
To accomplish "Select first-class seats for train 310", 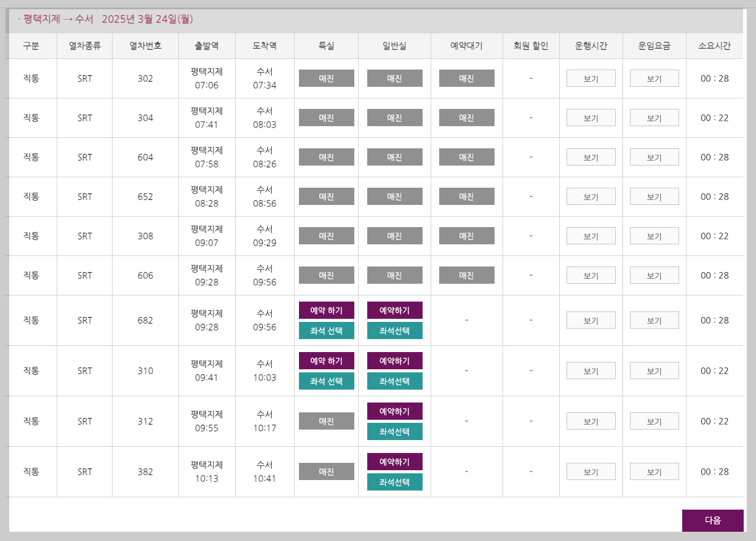I will pos(326,381).
